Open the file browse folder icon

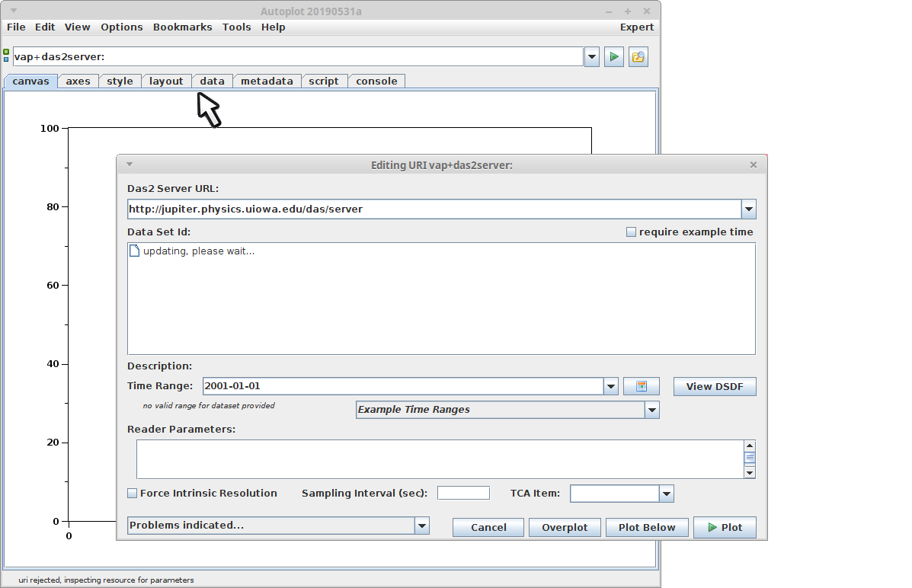[638, 57]
